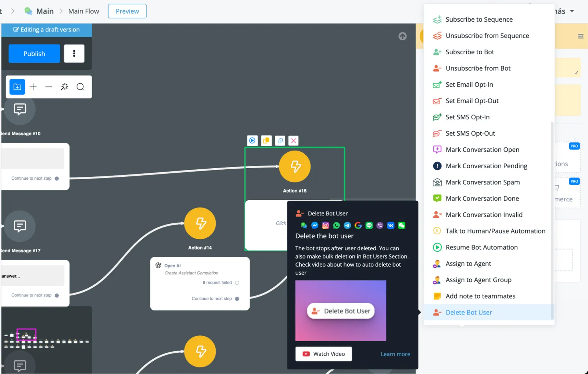The height and width of the screenshot is (374, 588).
Task: Choose Mark Conversation Spam
Action: (x=489, y=182)
